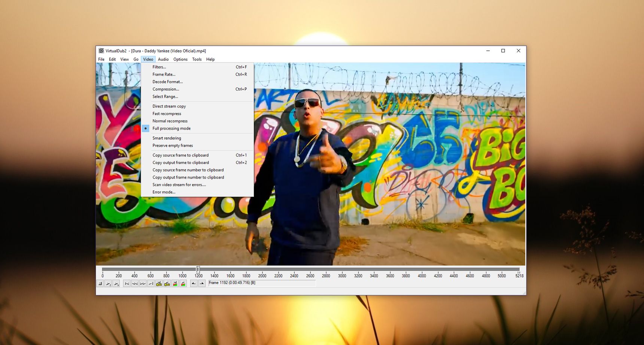Set selection end with the Mark Out icon
This screenshot has height=345, width=644.
click(x=202, y=284)
